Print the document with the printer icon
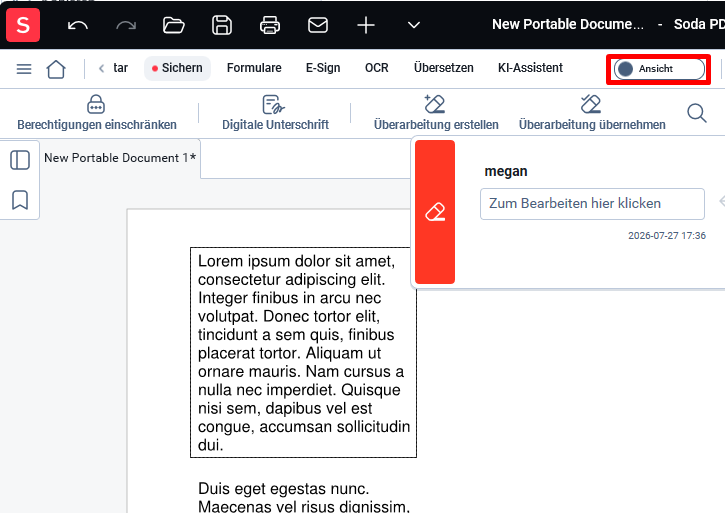 [270, 25]
